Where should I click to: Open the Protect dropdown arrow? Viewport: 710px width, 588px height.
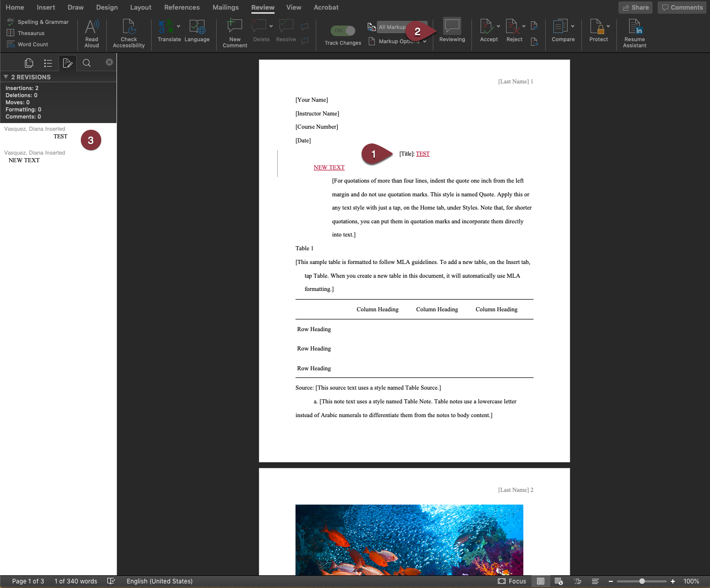coord(608,26)
